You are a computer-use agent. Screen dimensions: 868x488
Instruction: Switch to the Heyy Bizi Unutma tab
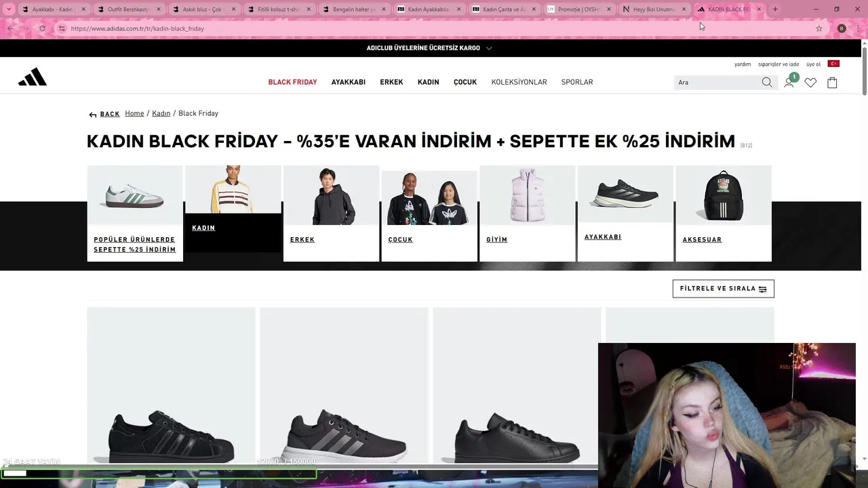point(654,9)
